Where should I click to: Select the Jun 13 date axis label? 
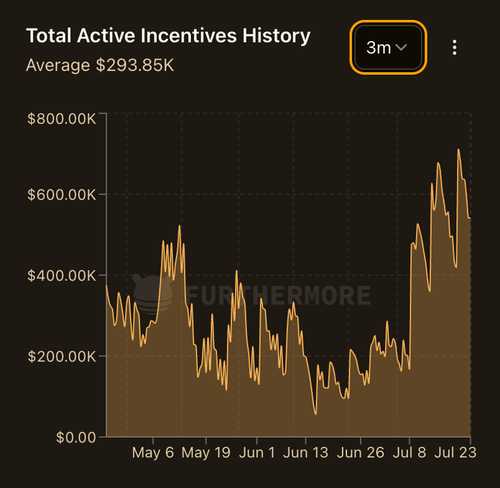coord(306,453)
